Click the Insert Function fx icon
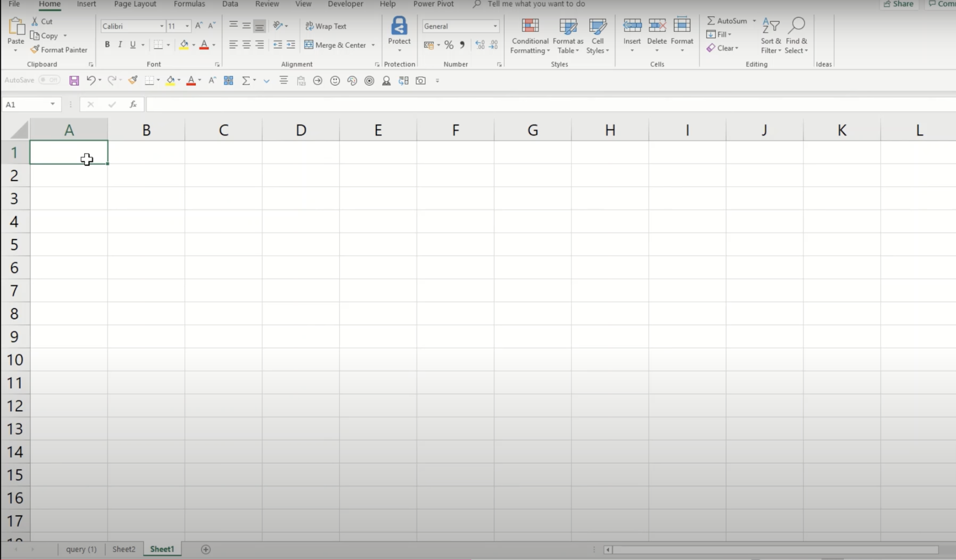Screen dimensions: 956x560 click(x=133, y=104)
